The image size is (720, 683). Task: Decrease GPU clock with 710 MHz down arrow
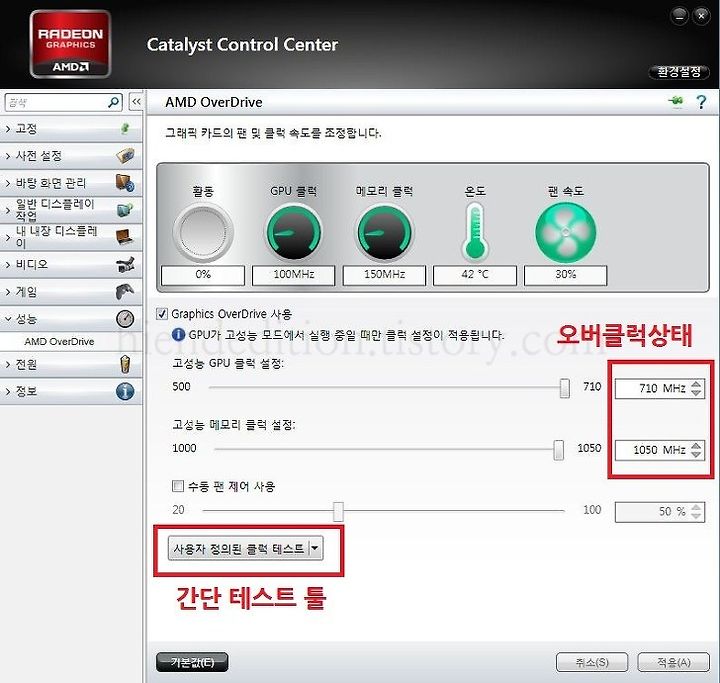point(696,393)
